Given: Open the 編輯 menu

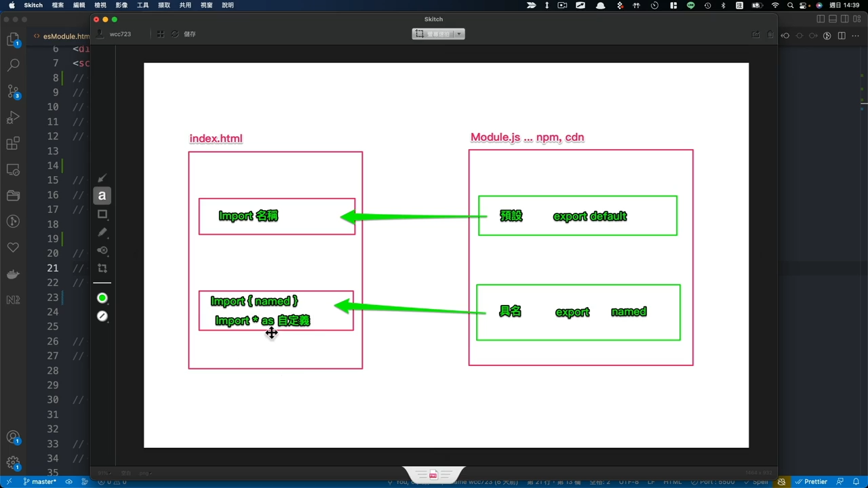Looking at the screenshot, I should pyautogui.click(x=79, y=5).
